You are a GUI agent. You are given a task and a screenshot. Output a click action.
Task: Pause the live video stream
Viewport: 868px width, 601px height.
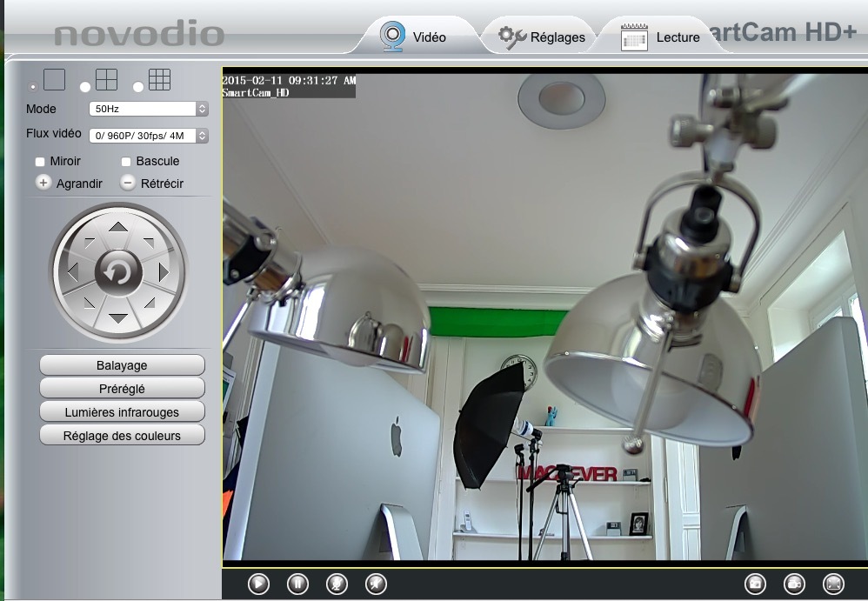297,584
